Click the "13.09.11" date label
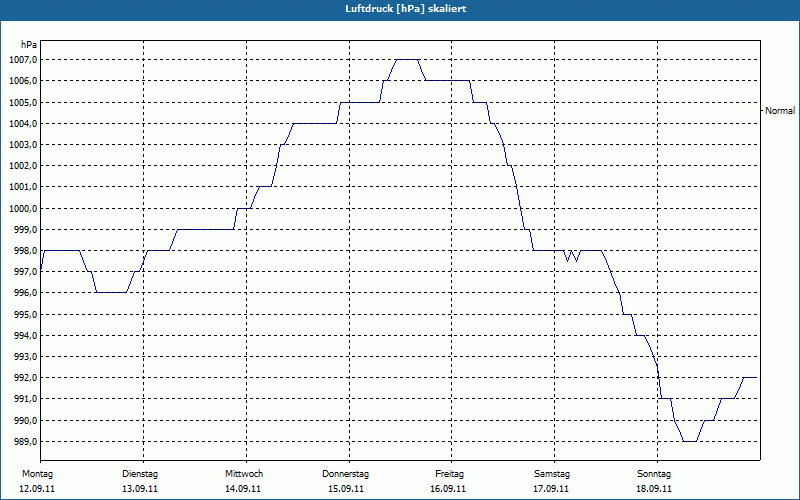The height and width of the screenshot is (500, 800). coord(140,489)
